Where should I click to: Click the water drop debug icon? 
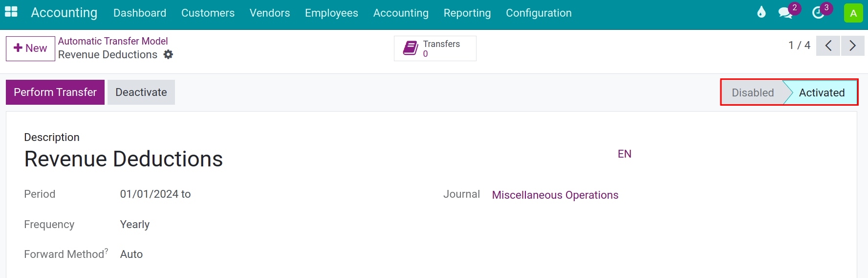(761, 12)
